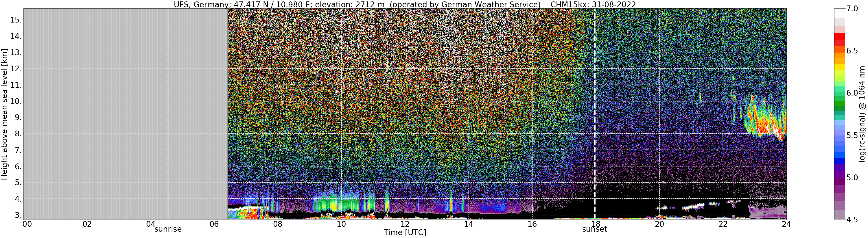Viewport: 868px width, 238px height.
Task: Click the '3.' height axis tick label
Action: tap(18, 215)
